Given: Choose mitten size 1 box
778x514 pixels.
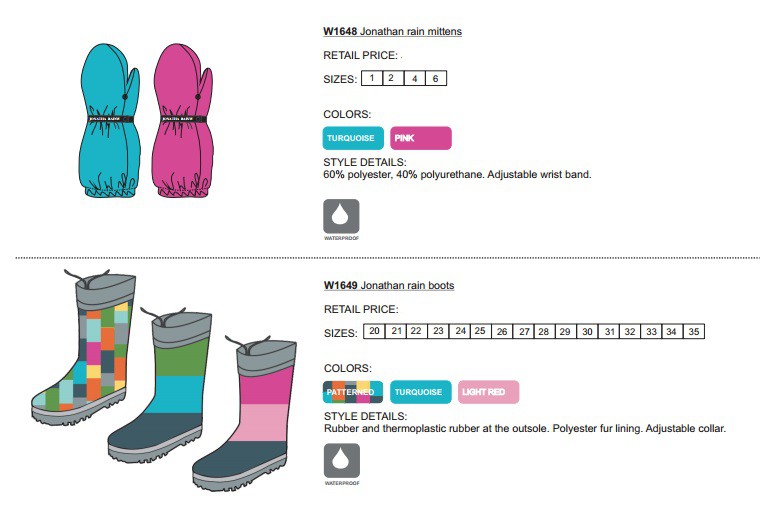Looking at the screenshot, I should [372, 78].
